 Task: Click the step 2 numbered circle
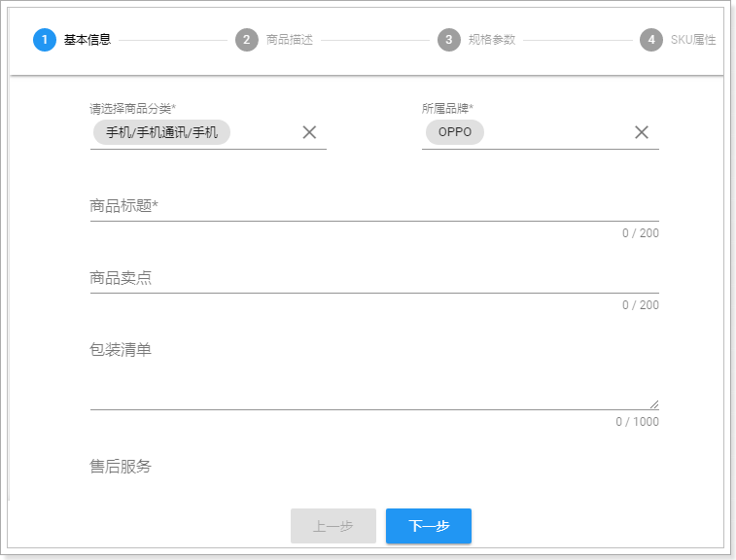(246, 40)
